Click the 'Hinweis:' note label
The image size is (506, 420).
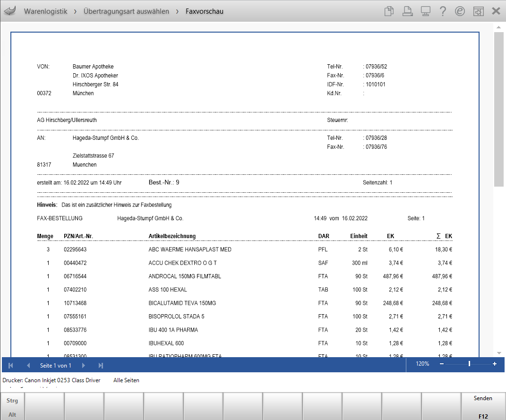(47, 205)
